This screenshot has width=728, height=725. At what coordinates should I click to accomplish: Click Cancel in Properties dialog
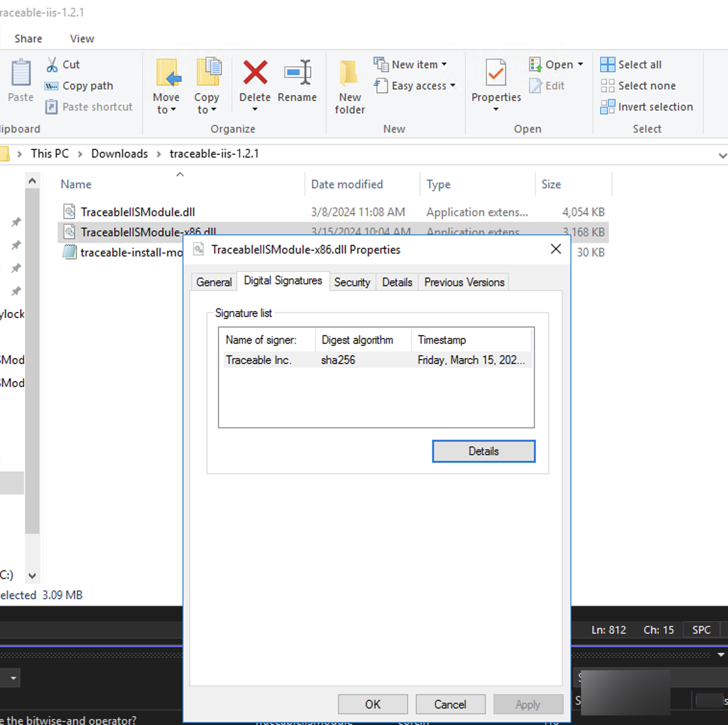[450, 704]
